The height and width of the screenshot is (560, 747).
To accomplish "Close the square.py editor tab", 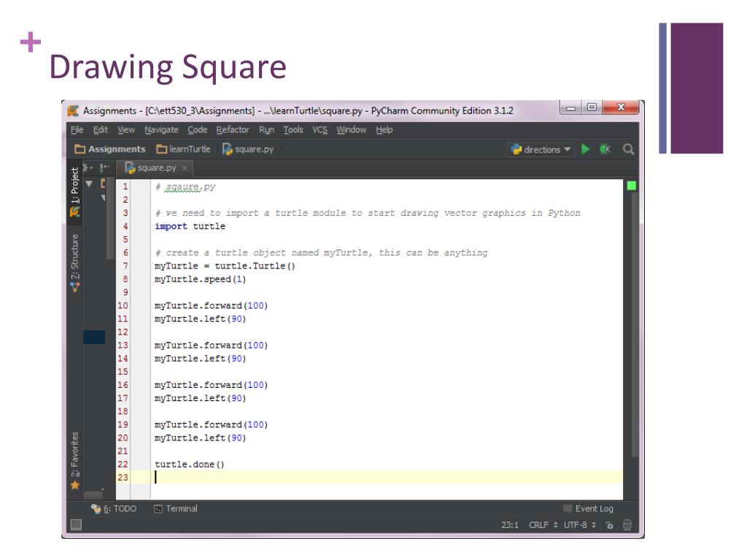I will click(185, 168).
